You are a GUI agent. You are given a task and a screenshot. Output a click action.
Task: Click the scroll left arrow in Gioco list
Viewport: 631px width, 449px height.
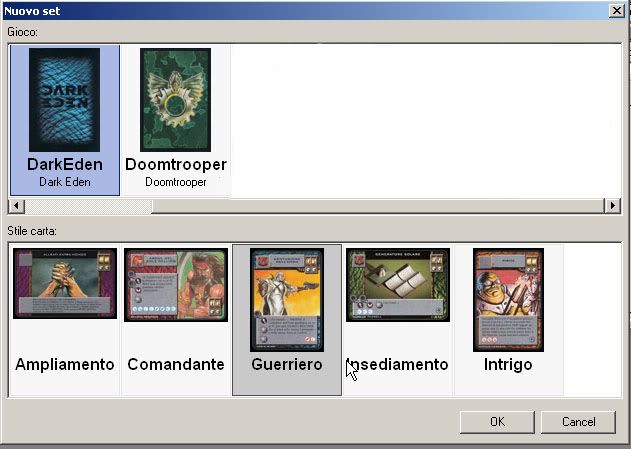[16, 206]
